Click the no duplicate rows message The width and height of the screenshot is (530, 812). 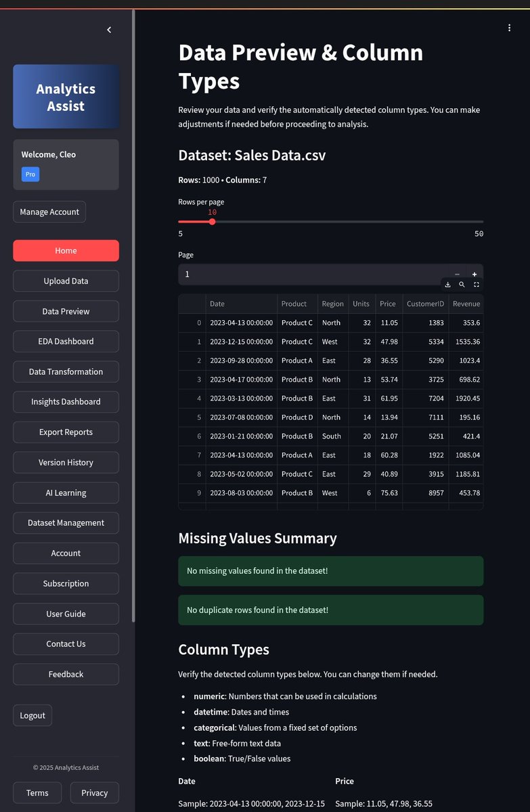click(331, 610)
